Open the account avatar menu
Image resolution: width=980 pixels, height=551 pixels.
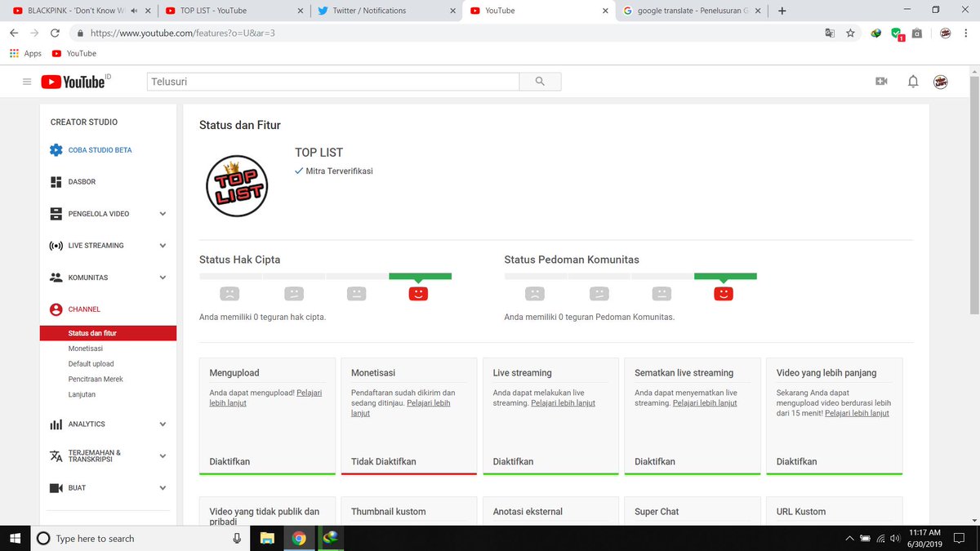(x=941, y=82)
